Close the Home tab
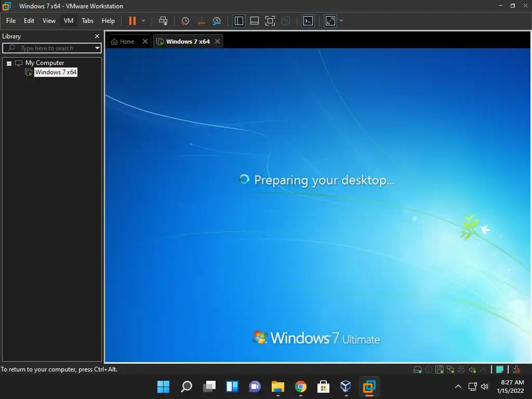Screen dimensions: 532x399 pos(145,42)
